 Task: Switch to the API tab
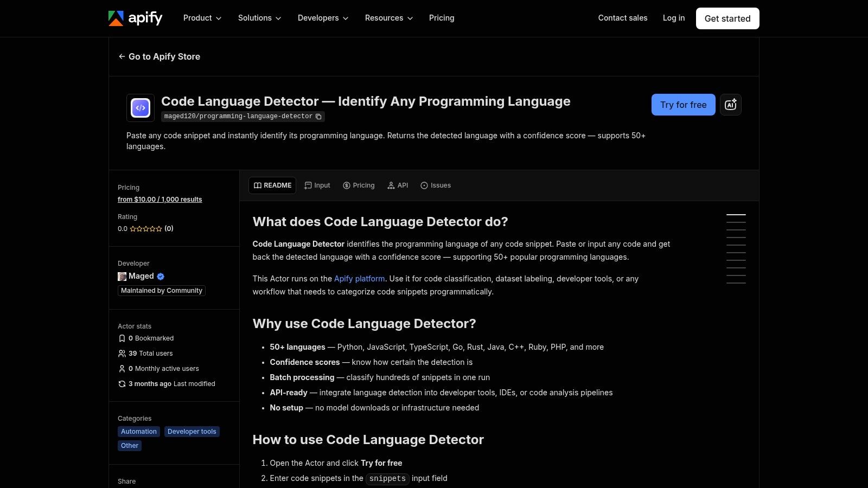398,185
